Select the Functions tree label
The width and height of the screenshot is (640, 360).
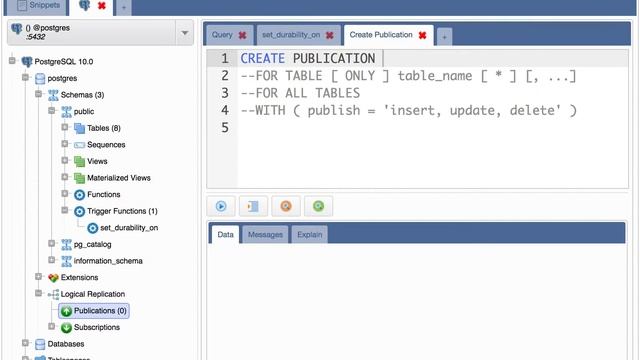(x=104, y=195)
